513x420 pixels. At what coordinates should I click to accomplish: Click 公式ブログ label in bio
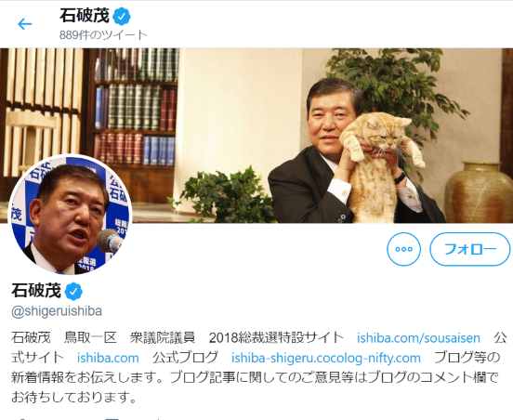(x=185, y=358)
